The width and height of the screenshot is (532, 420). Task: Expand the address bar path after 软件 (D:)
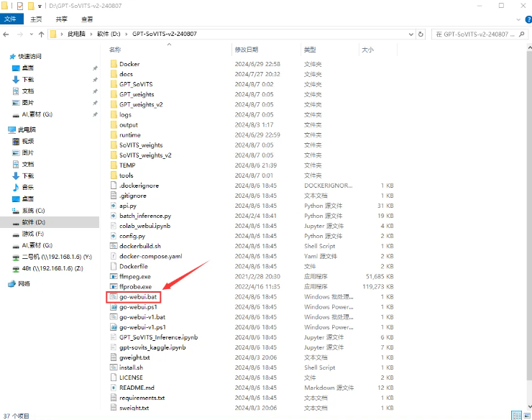pos(125,34)
